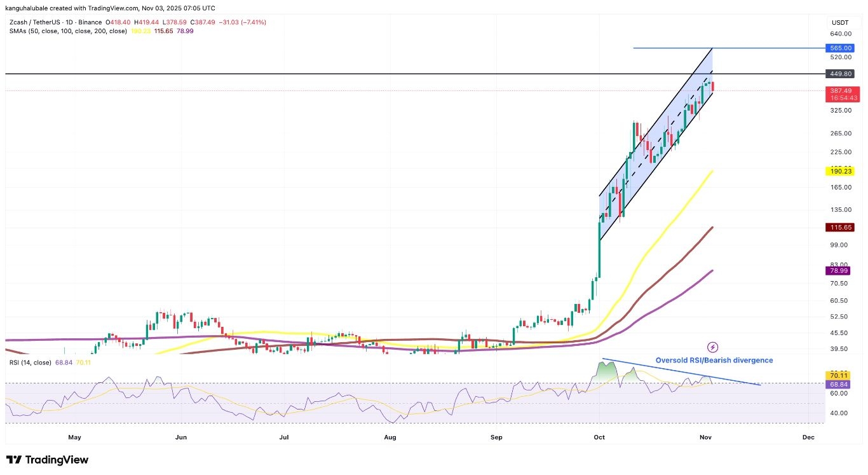Click the Nov label on the time axis
The width and height of the screenshot is (868, 475).
tap(704, 437)
